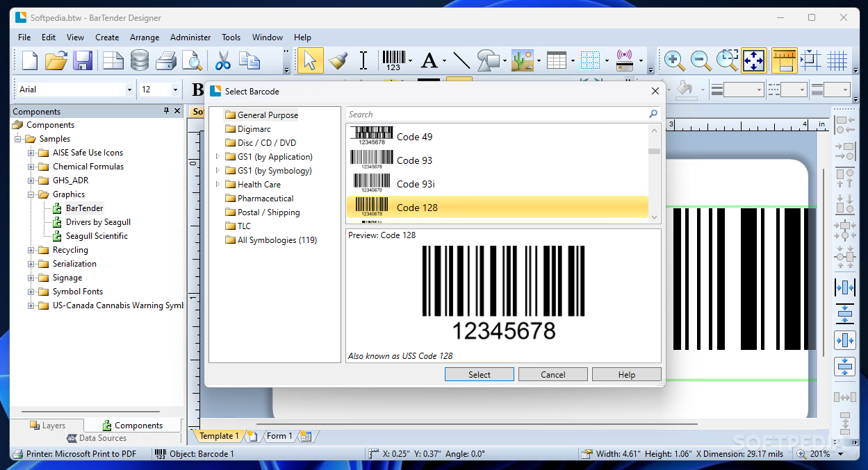This screenshot has height=470, width=868.
Task: Toggle the grid display icon
Action: point(837,61)
